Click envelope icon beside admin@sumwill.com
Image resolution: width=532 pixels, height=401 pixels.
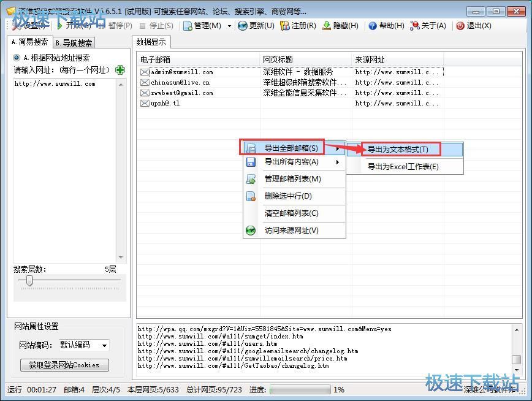pyautogui.click(x=145, y=72)
